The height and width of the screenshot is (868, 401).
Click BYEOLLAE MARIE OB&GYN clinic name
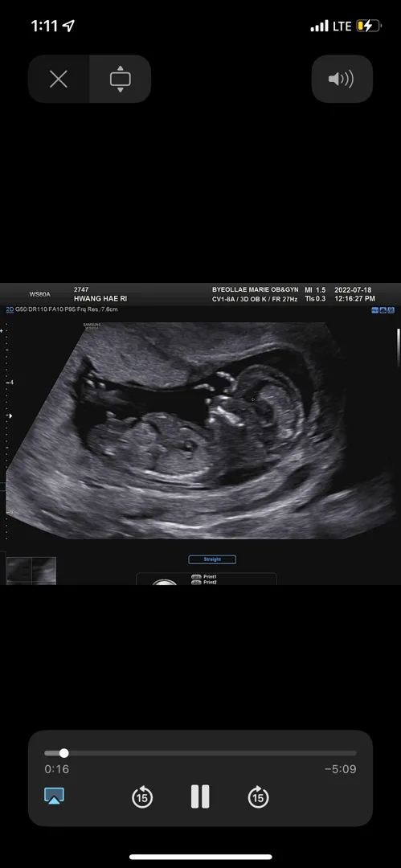[x=256, y=289]
